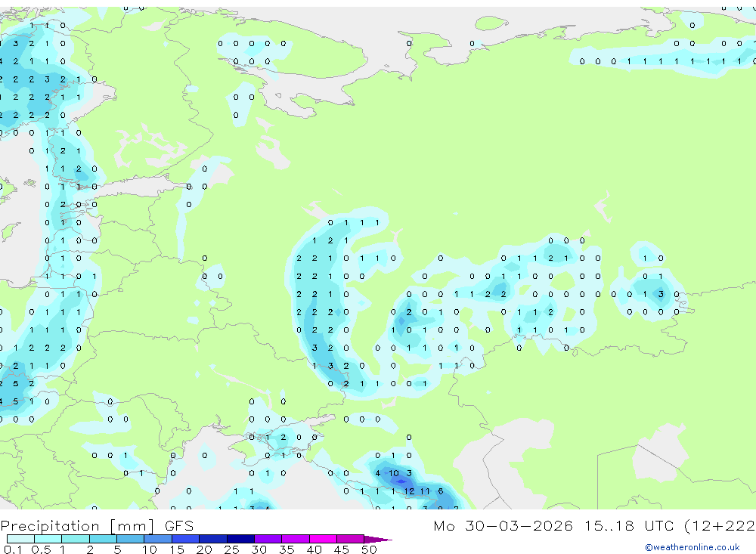756x554 pixels.
Task: Pick the navy swatch between 25 and 30
Action: [x=240, y=539]
